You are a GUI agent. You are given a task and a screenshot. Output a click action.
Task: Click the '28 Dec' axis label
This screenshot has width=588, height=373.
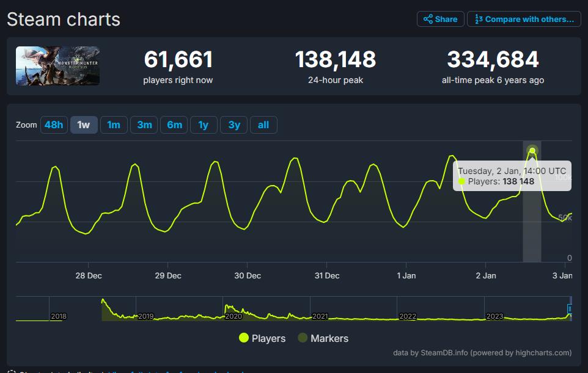(x=89, y=276)
